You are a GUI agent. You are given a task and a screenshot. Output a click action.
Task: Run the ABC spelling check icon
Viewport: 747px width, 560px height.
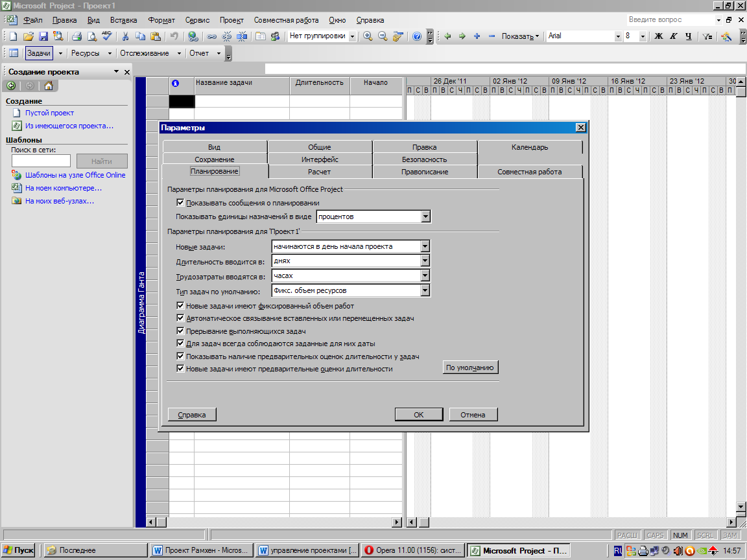pos(107,36)
